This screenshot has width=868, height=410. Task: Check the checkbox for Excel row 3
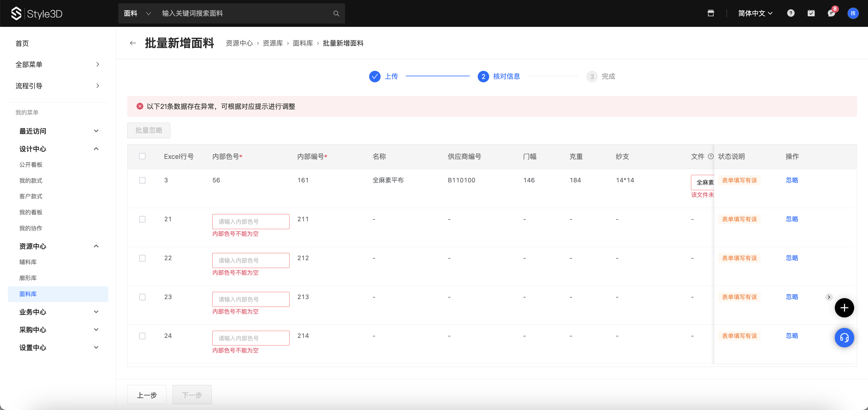point(142,181)
